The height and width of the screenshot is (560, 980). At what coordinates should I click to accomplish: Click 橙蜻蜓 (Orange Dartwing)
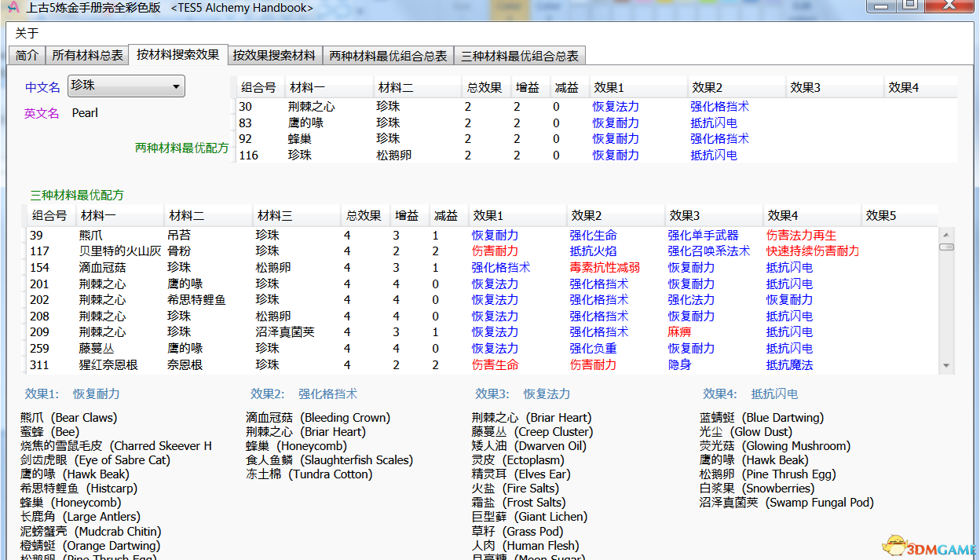point(90,546)
